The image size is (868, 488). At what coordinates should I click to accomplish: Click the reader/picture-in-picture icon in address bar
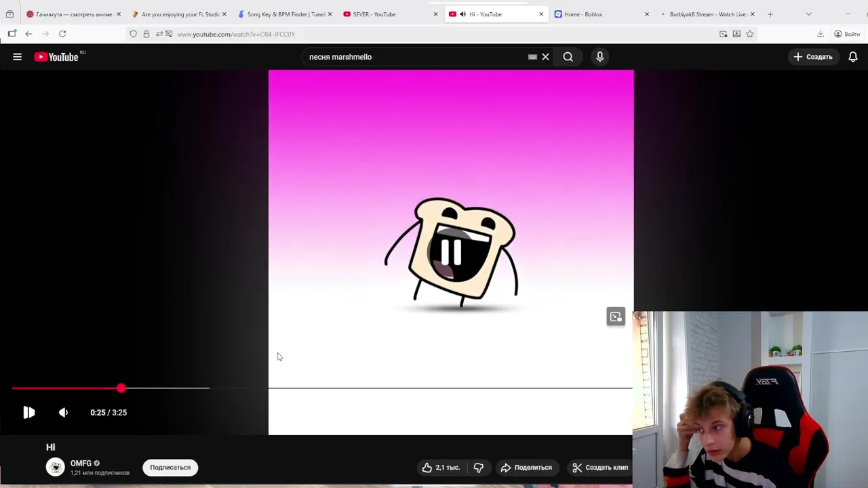(x=723, y=34)
